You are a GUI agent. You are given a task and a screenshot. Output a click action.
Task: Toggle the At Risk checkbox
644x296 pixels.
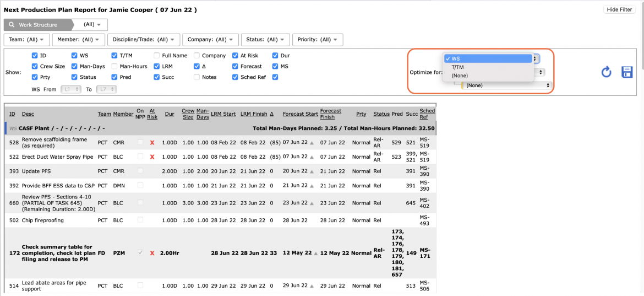pos(236,56)
